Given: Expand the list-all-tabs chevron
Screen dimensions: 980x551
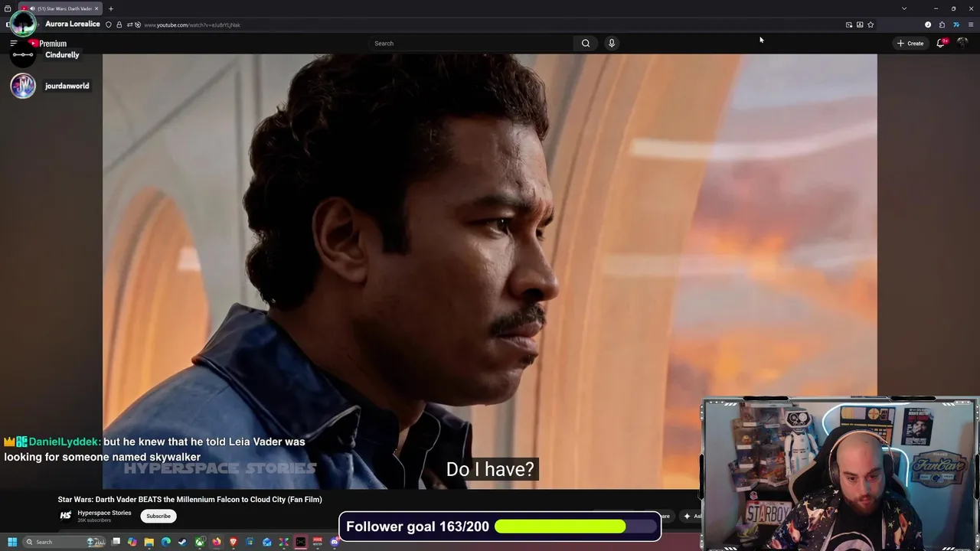Looking at the screenshot, I should pos(904,8).
